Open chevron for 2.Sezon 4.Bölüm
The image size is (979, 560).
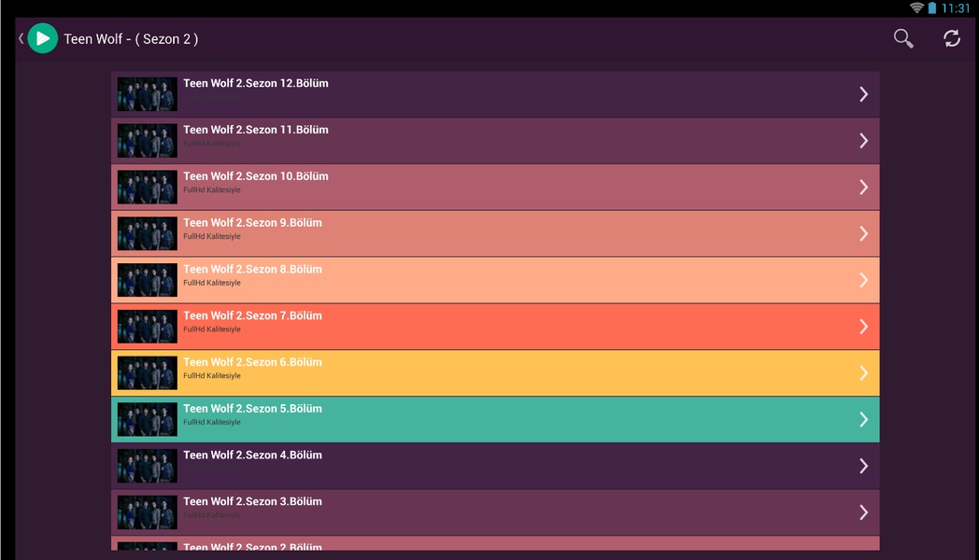tap(863, 466)
